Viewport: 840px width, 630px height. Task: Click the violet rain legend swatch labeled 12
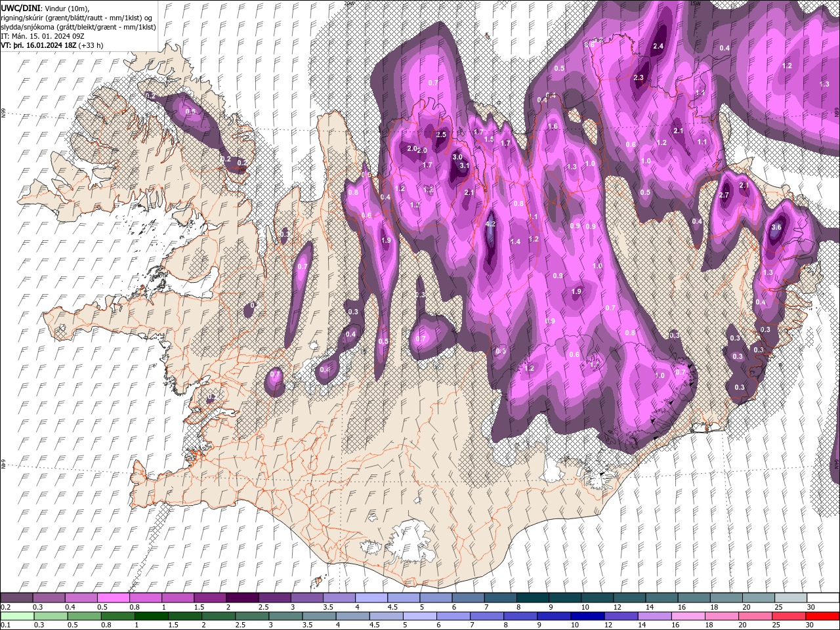pyautogui.click(x=621, y=616)
